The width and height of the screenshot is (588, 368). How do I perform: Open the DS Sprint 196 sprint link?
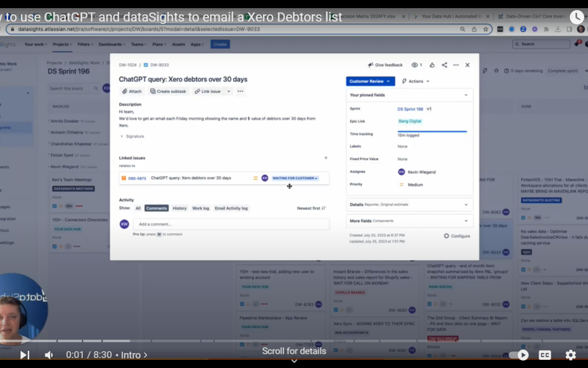point(410,109)
